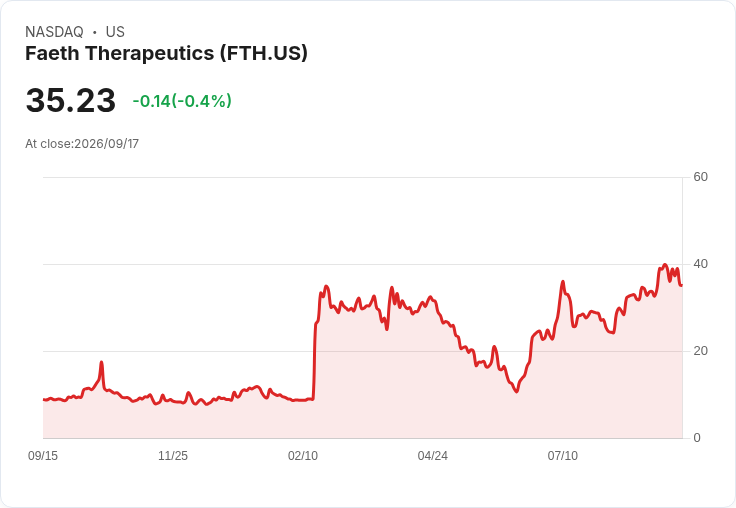Click the -0.14(-0.4%) price change

182,101
